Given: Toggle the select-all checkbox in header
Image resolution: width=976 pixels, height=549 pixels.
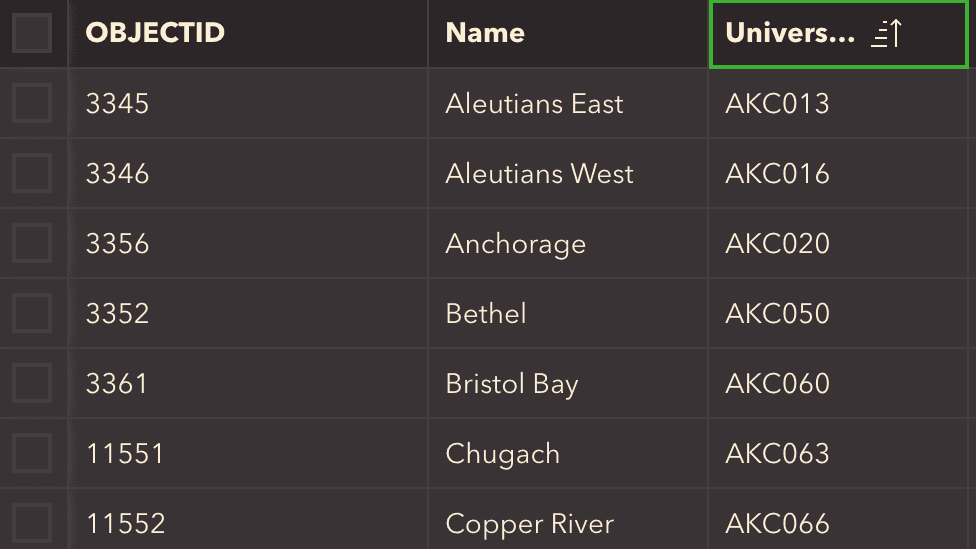Looking at the screenshot, I should point(32,33).
